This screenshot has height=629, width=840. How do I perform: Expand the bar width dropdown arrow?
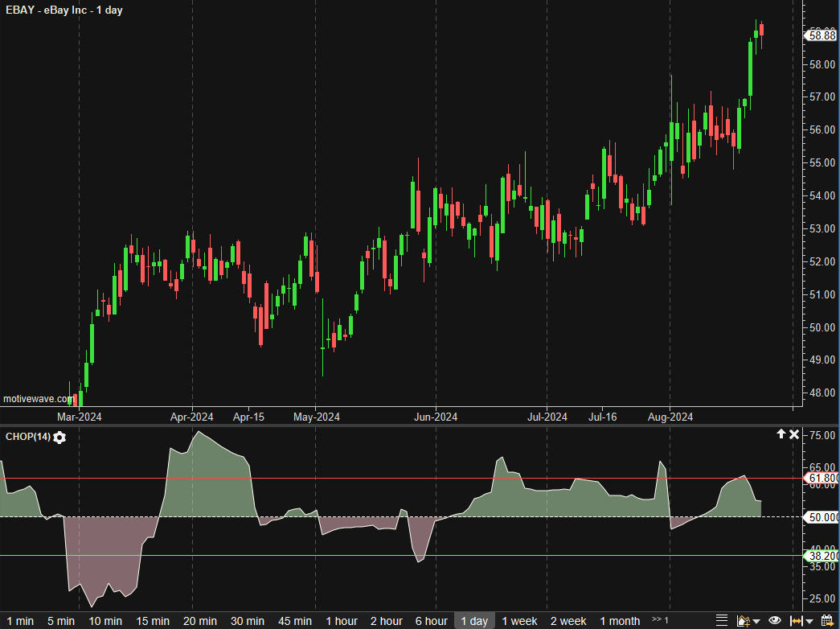(809, 621)
